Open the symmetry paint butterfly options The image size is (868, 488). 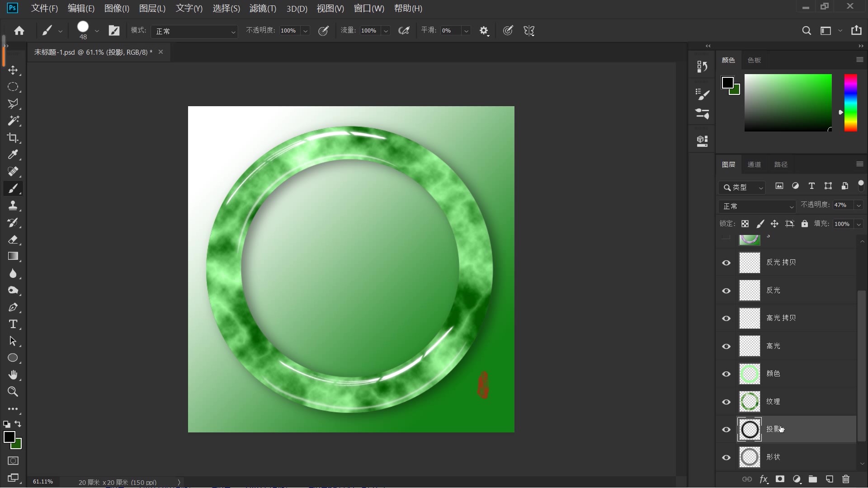click(529, 31)
